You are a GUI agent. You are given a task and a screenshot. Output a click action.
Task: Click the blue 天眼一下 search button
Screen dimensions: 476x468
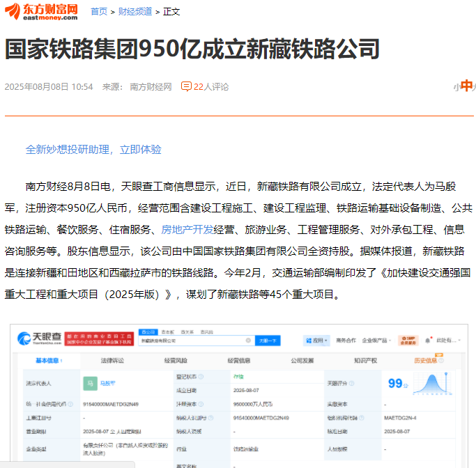[268, 341]
